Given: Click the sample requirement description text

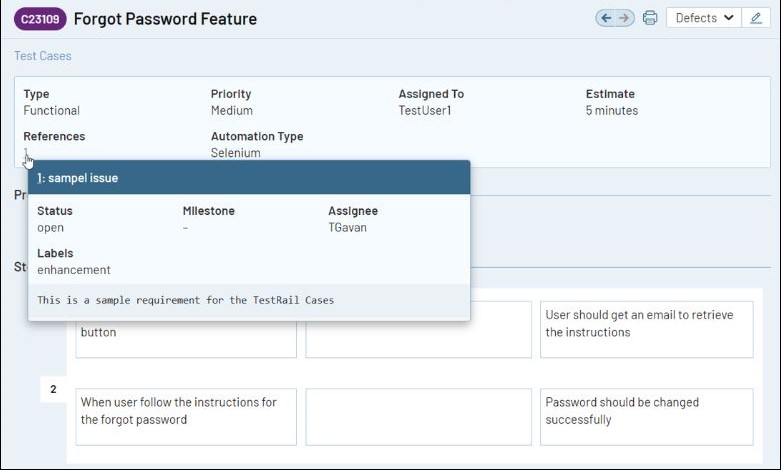Looking at the screenshot, I should click(x=185, y=300).
